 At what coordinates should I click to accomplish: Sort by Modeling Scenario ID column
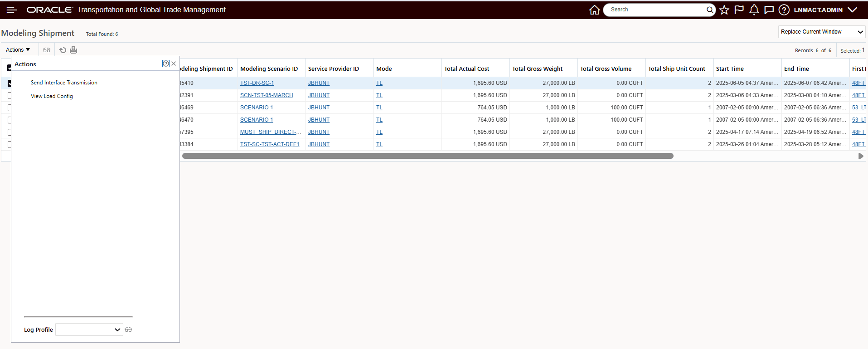[x=269, y=69]
